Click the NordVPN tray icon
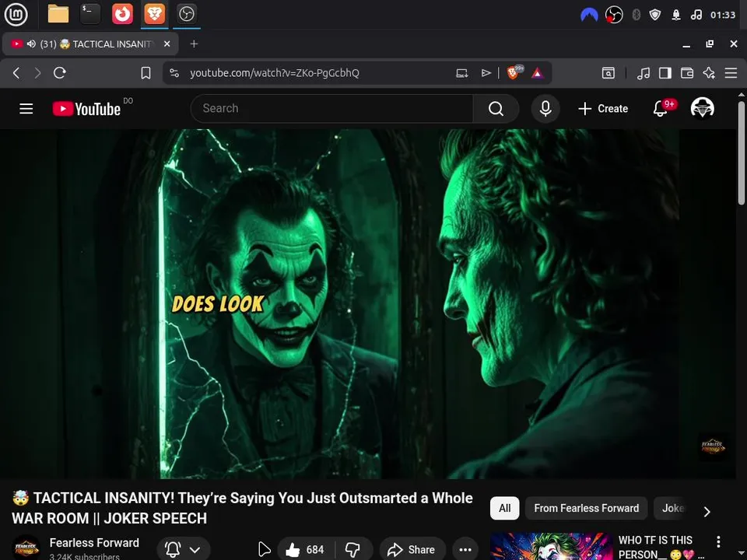This screenshot has height=560, width=747. (x=589, y=16)
